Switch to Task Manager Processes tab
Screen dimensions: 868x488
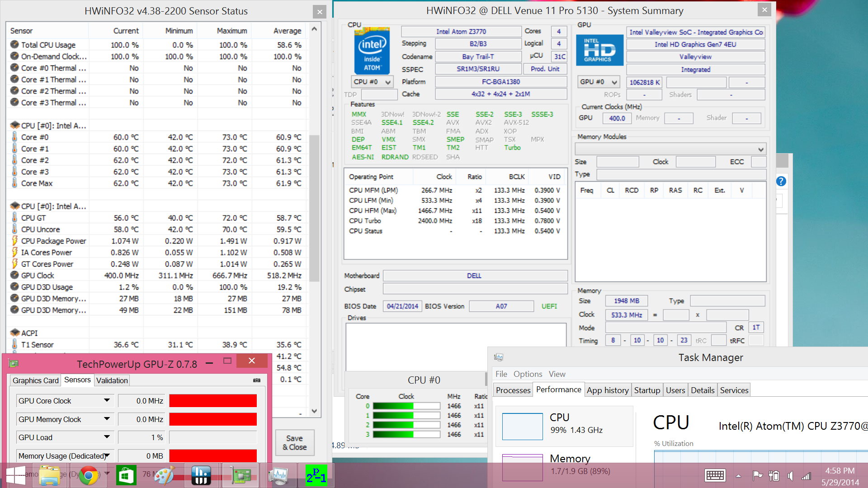(x=513, y=390)
